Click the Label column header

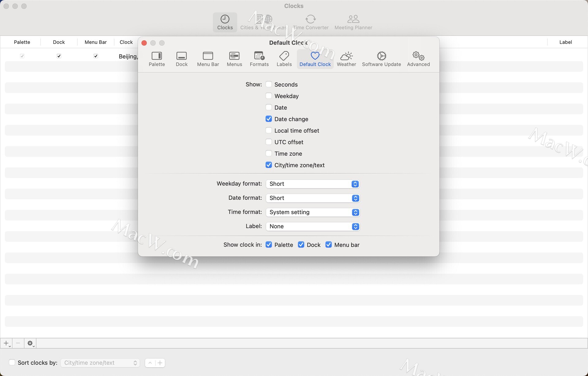pos(565,42)
